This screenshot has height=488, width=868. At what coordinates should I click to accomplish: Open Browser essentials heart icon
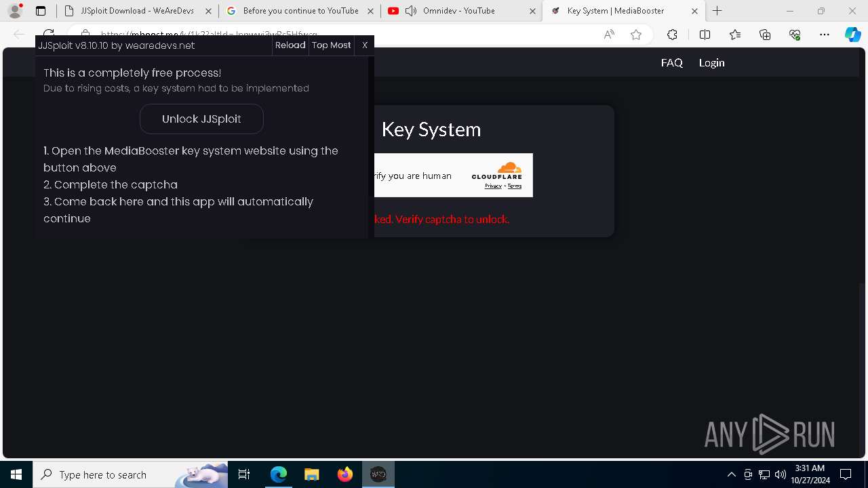tap(795, 35)
